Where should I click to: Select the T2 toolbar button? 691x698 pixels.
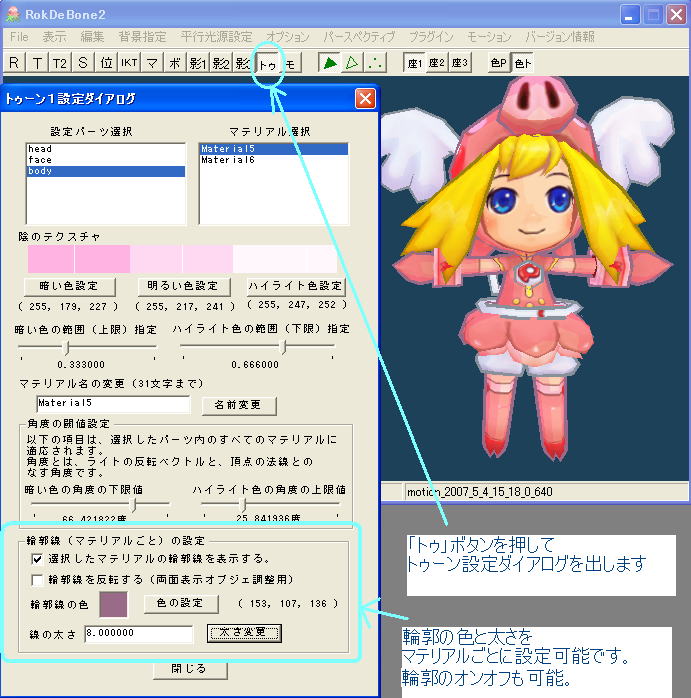pyautogui.click(x=60, y=63)
